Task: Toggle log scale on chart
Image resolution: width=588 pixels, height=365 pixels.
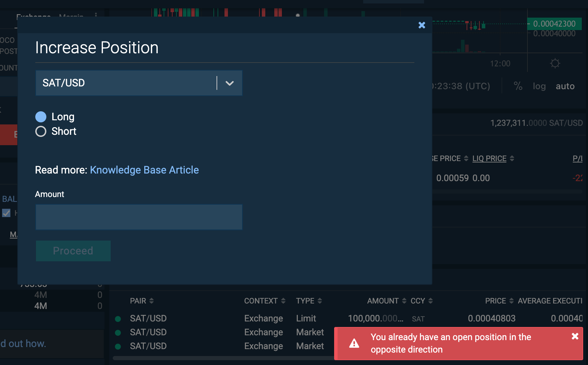Action: coord(539,86)
